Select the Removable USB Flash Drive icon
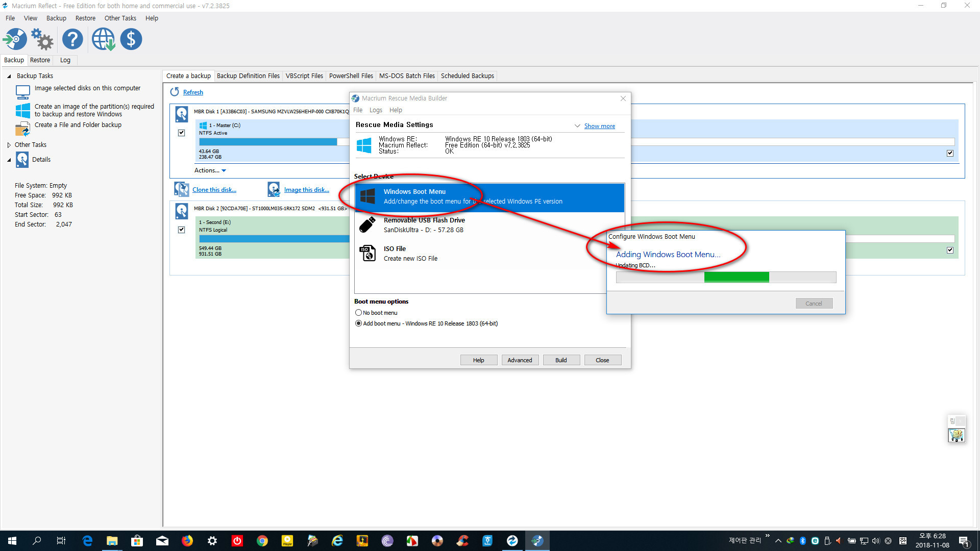This screenshot has height=551, width=980. click(367, 225)
